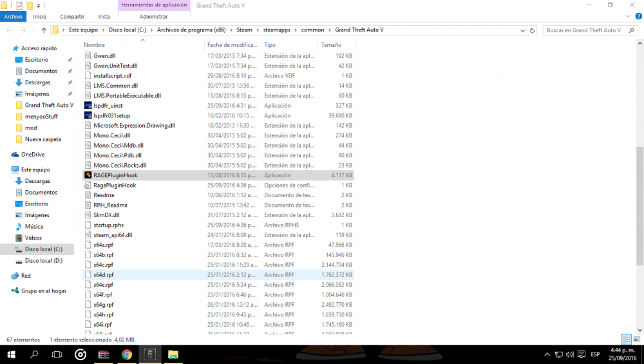Select the lspdfr031setup installer icon
Screen dimensions: 644x364
click(88, 115)
